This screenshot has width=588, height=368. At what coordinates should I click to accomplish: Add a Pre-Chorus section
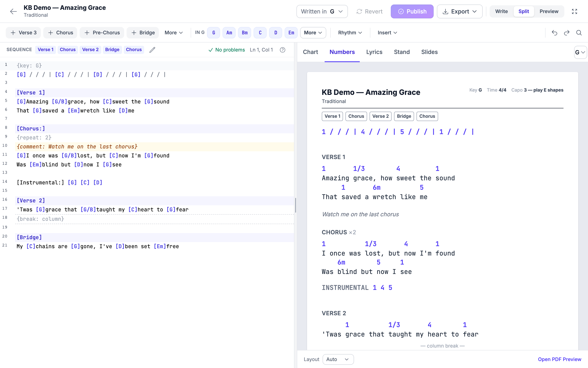click(102, 33)
